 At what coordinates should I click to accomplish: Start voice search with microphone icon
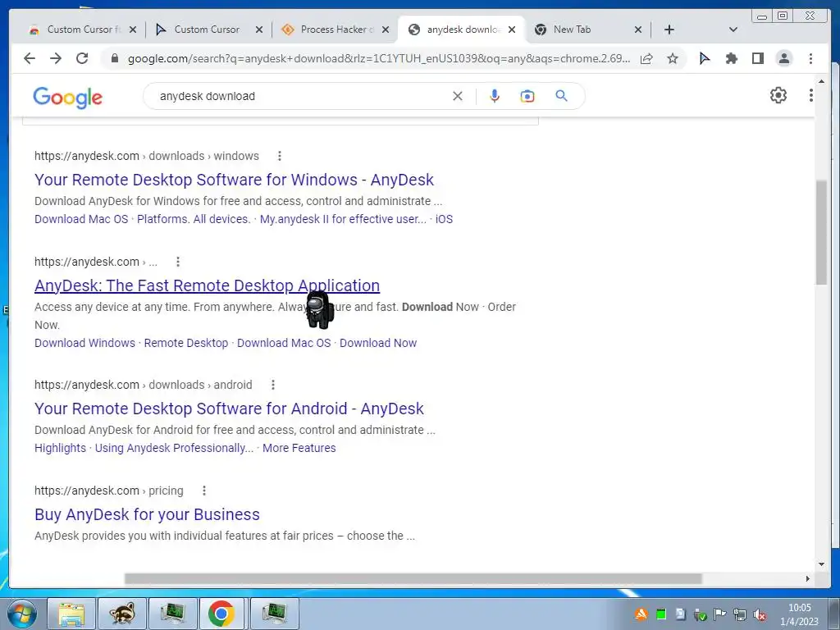(495, 96)
